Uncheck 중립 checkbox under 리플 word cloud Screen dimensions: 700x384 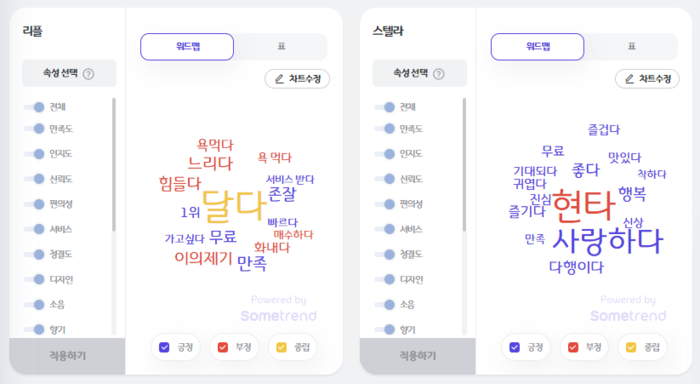(x=281, y=347)
